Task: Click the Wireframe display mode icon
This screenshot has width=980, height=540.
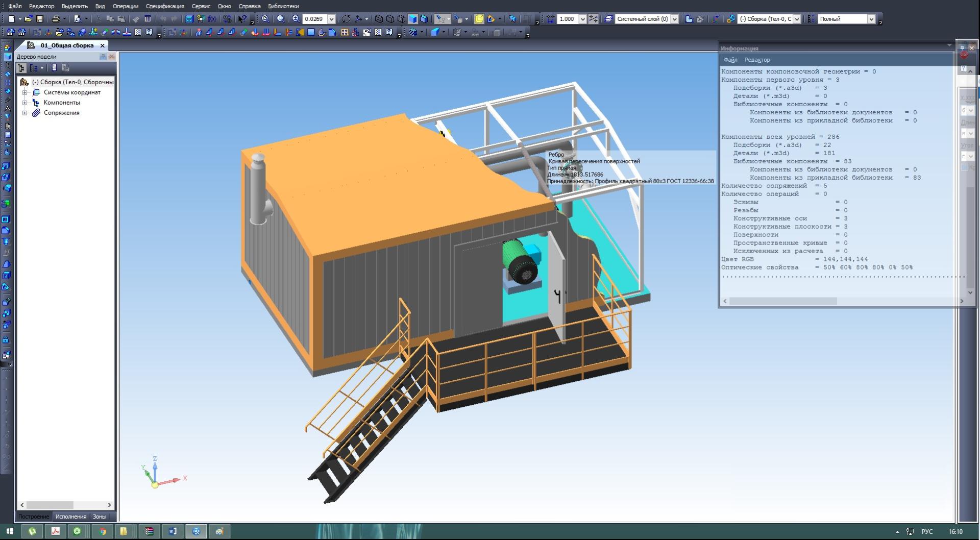Action: click(x=379, y=19)
